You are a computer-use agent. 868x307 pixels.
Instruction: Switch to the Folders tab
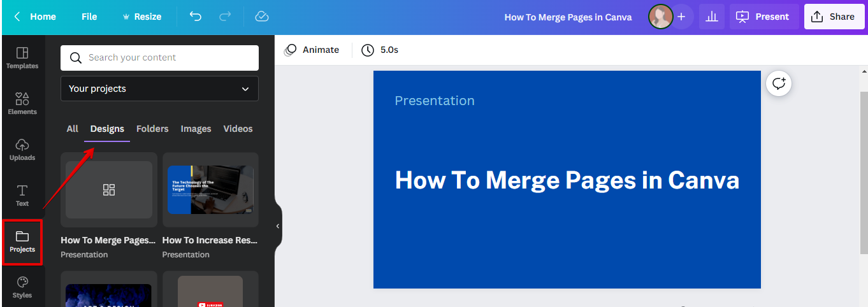pos(152,129)
